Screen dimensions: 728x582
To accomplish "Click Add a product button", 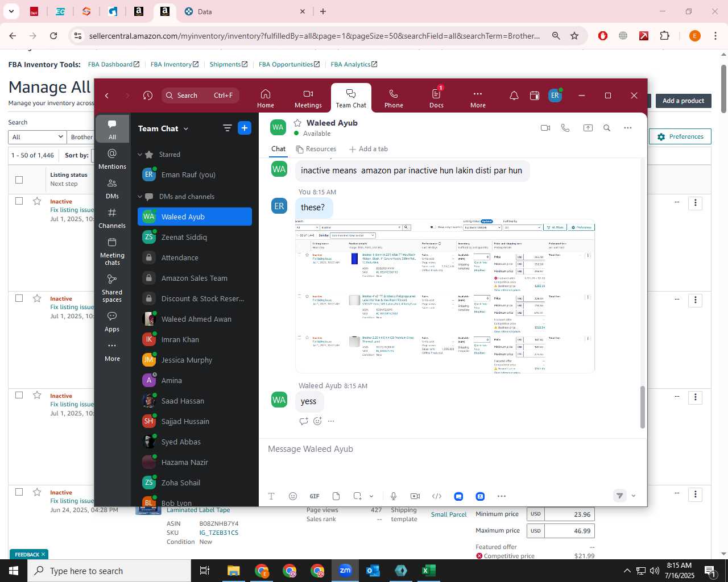I will tap(683, 101).
